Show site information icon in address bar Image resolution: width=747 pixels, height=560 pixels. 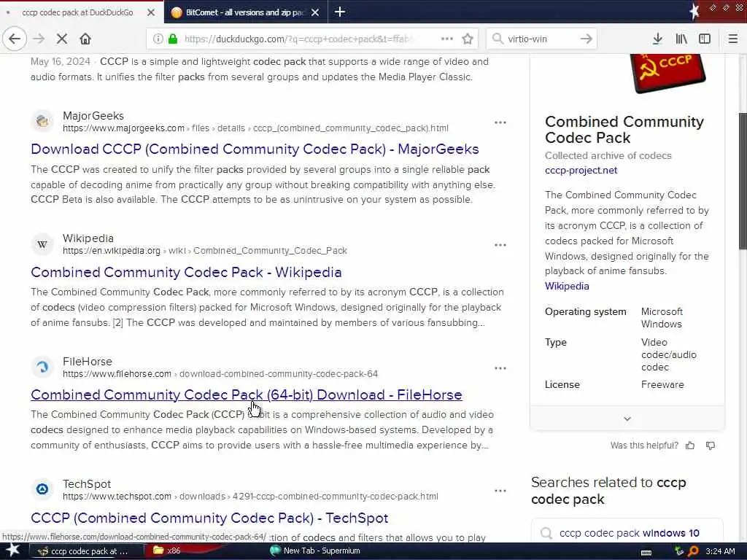(158, 39)
